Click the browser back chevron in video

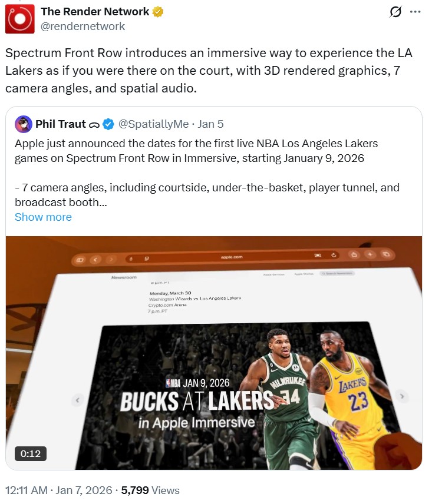95,260
